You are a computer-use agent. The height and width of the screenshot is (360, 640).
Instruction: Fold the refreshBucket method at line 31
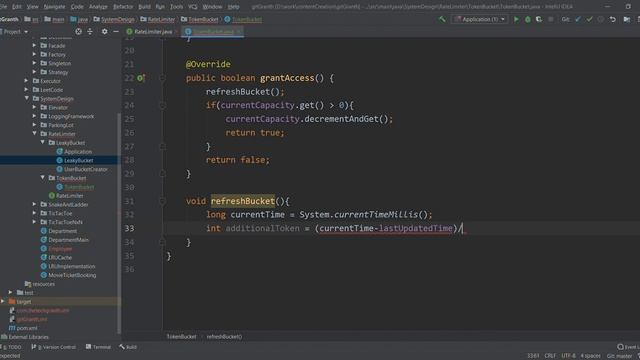pos(162,201)
